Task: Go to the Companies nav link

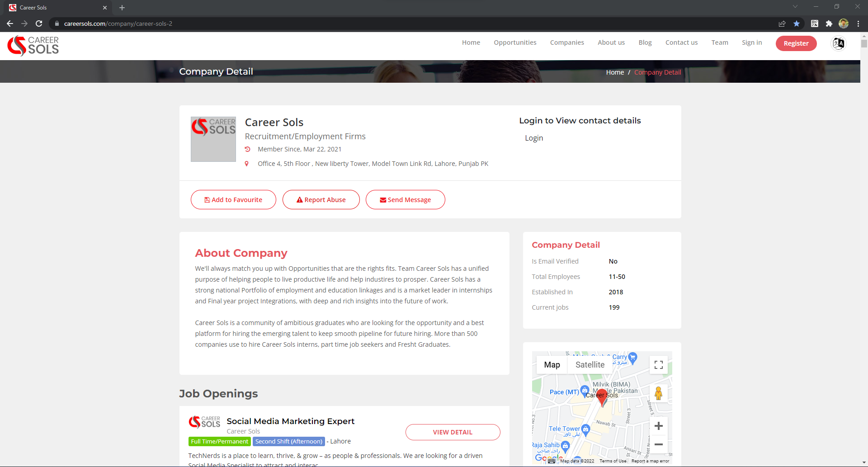Action: pos(567,42)
